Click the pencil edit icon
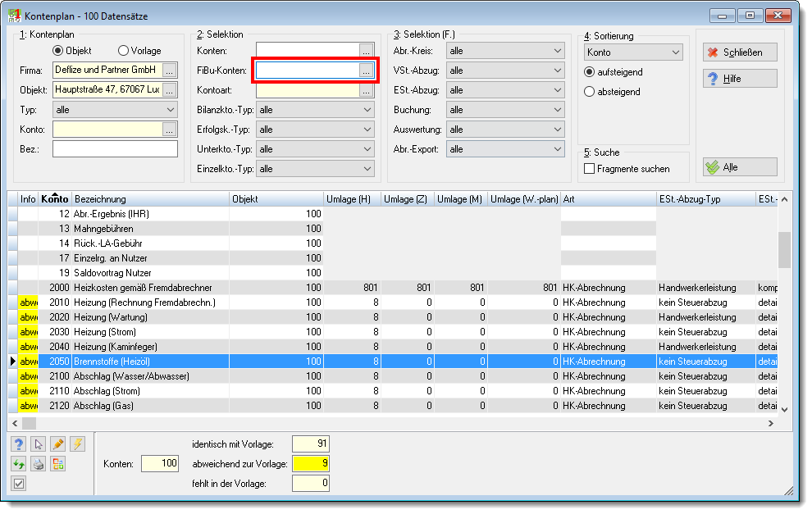The width and height of the screenshot is (812, 514). click(58, 444)
